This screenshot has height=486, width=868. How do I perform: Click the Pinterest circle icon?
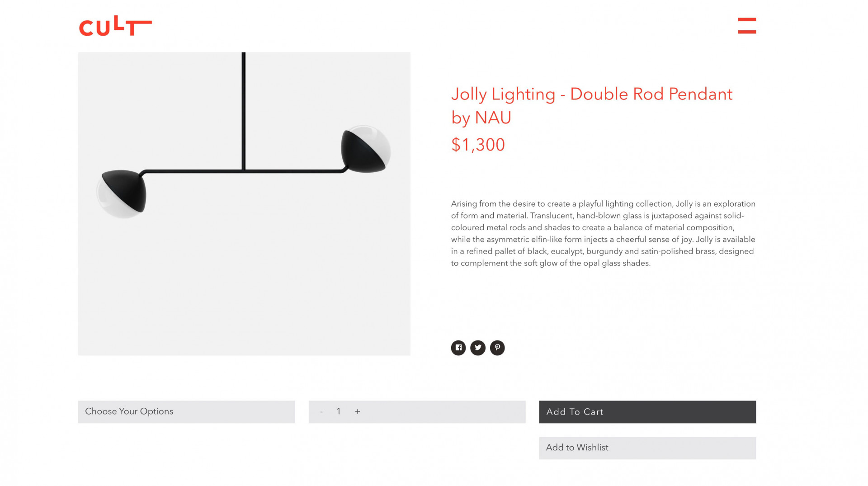[x=497, y=348]
